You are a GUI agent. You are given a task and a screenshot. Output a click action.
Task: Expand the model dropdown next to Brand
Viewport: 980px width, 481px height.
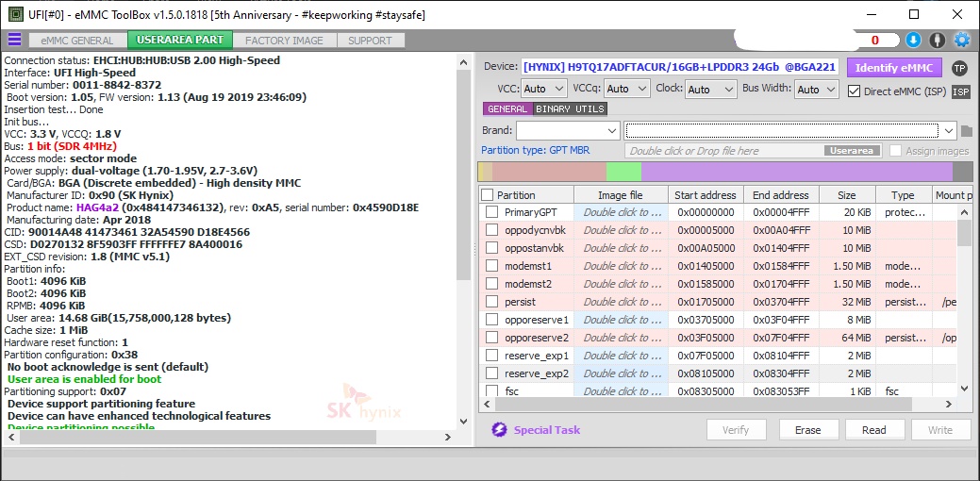[x=950, y=131]
